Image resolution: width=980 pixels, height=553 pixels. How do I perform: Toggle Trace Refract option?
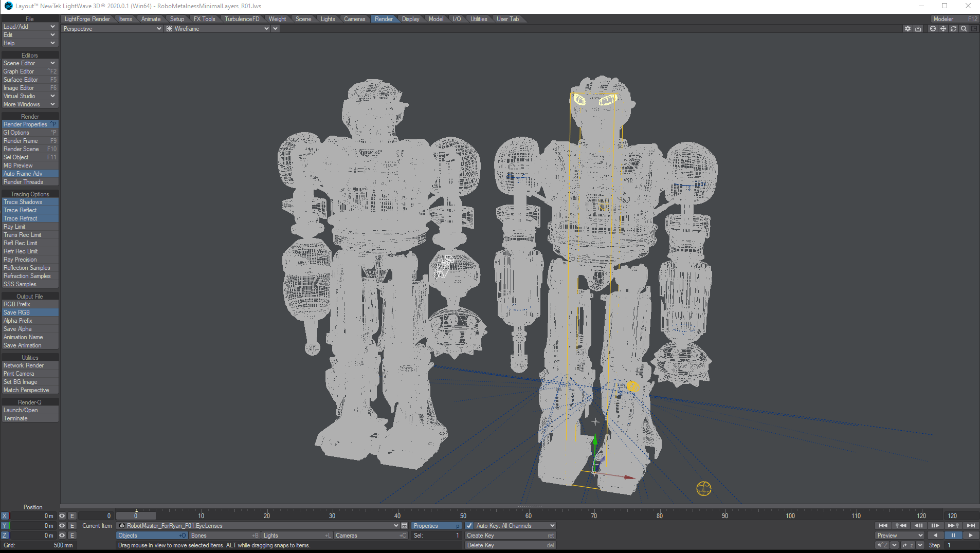pyautogui.click(x=30, y=218)
